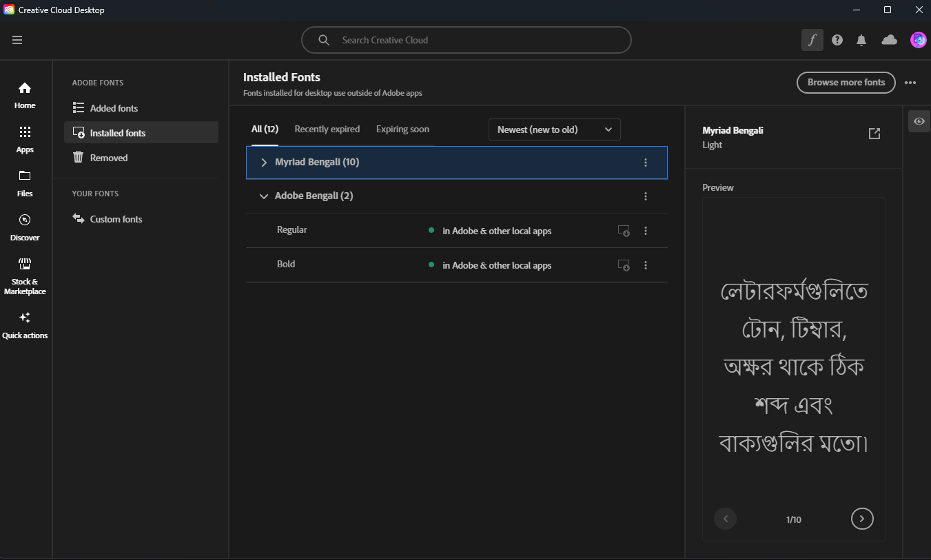Check cloud sync status icon

[889, 40]
